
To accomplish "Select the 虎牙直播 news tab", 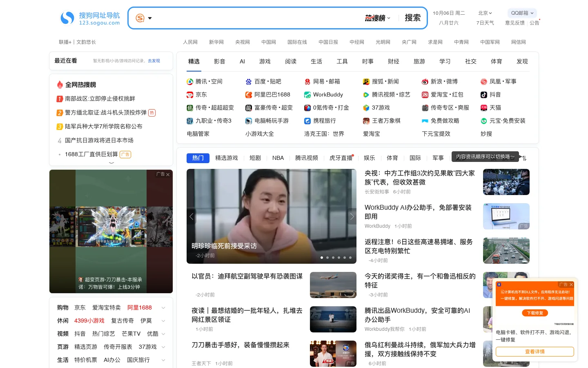I will 341,158.
